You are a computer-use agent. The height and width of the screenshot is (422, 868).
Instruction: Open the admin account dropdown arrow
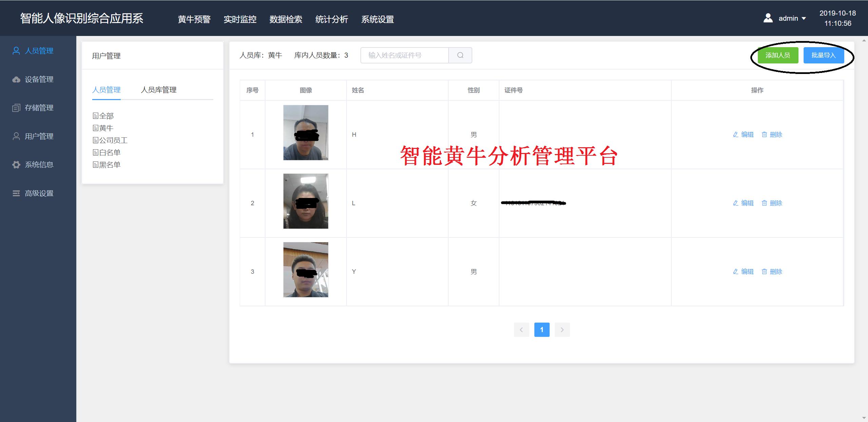coord(804,19)
